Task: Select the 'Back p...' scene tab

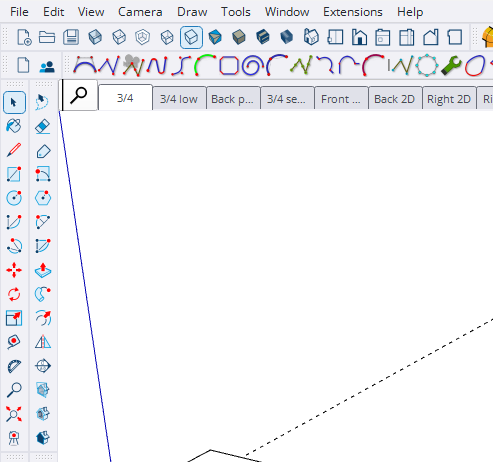Action: pyautogui.click(x=233, y=99)
